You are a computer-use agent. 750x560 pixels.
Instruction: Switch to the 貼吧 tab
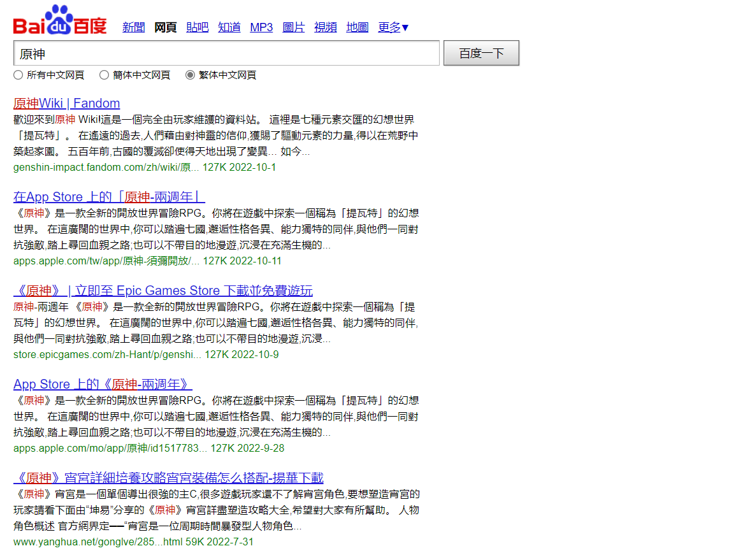click(197, 27)
